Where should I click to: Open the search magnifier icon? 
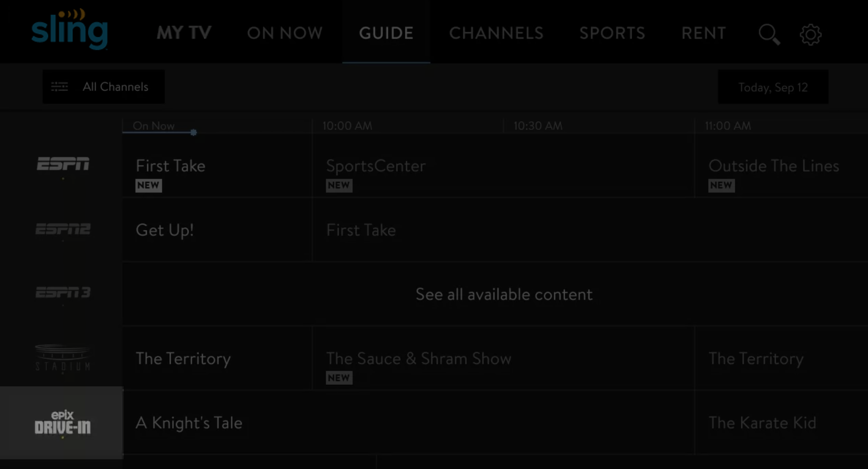pos(769,34)
